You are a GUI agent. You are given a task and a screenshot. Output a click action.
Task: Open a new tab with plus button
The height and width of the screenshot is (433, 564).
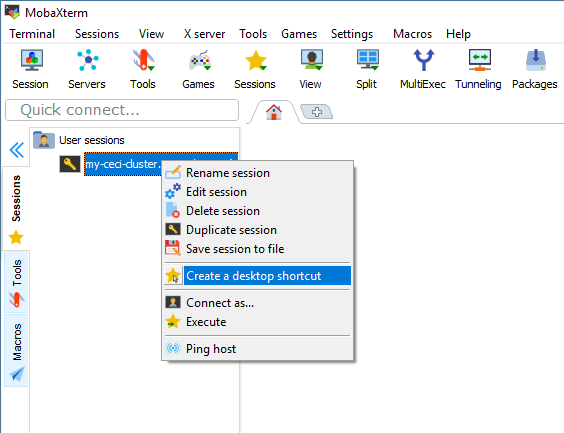tap(317, 112)
